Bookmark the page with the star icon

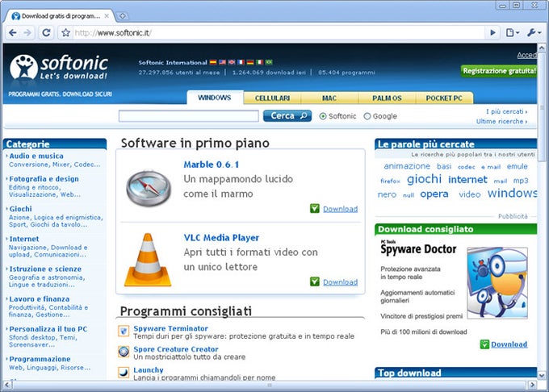click(x=65, y=33)
